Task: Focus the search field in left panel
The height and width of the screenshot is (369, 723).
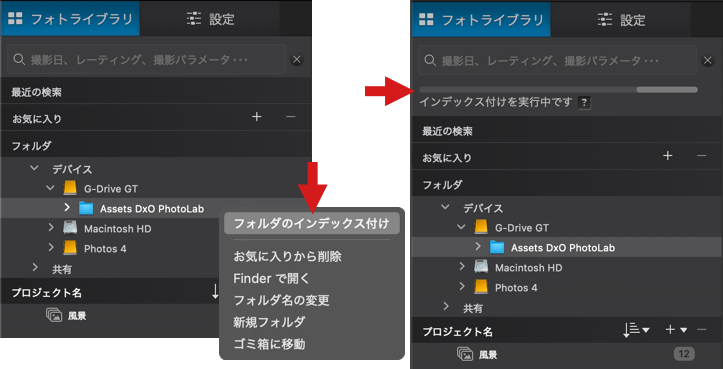Action: click(146, 60)
